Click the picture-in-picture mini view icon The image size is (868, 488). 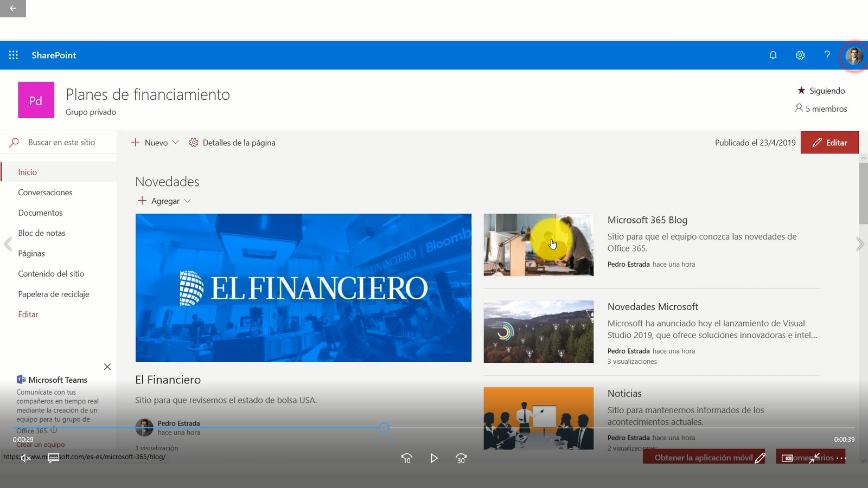click(787, 458)
